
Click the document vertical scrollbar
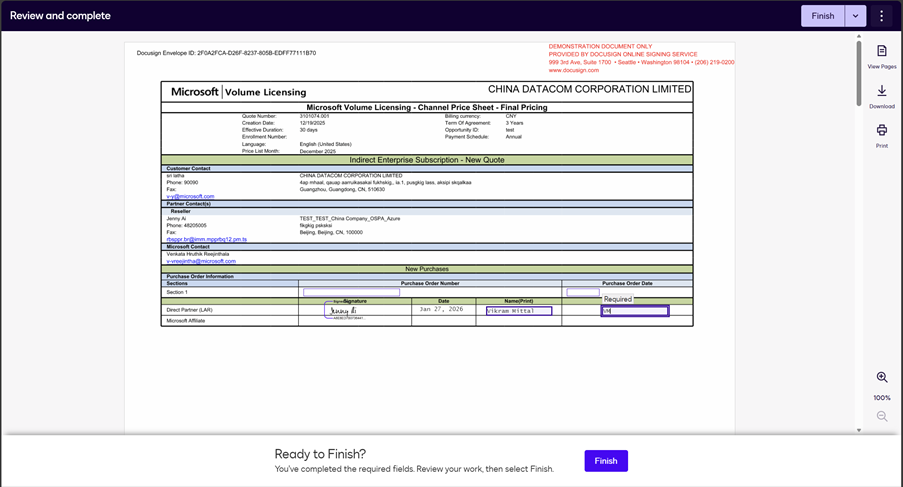pos(859,72)
